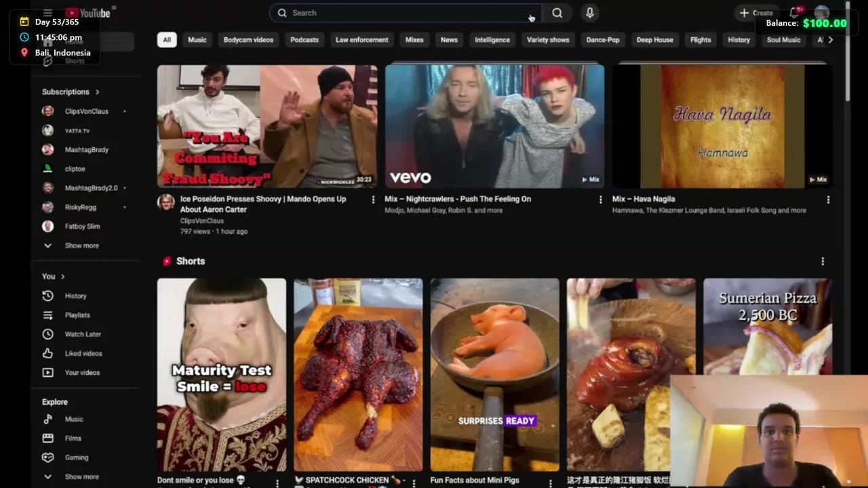Select the Deep House chip

point(654,40)
